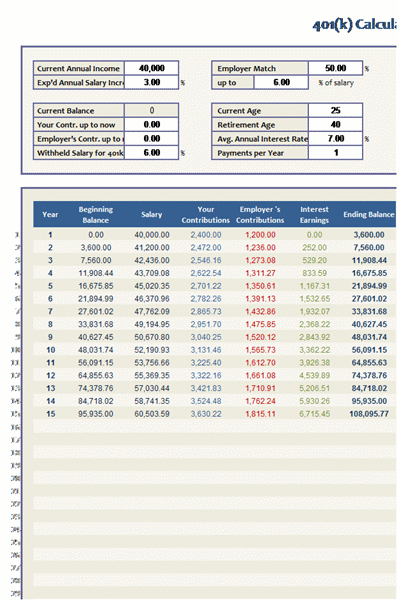Image resolution: width=397 pixels, height=600 pixels.
Task: Select the Current Balance cell showing 0
Action: (152, 110)
